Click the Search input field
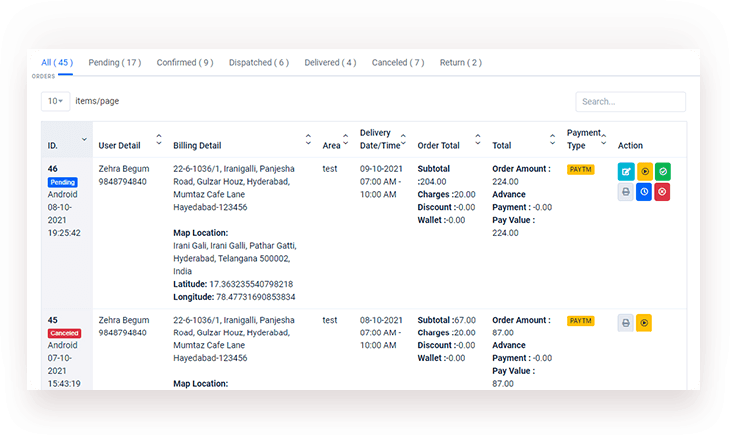Viewport: 730px width, 435px height. (x=630, y=102)
